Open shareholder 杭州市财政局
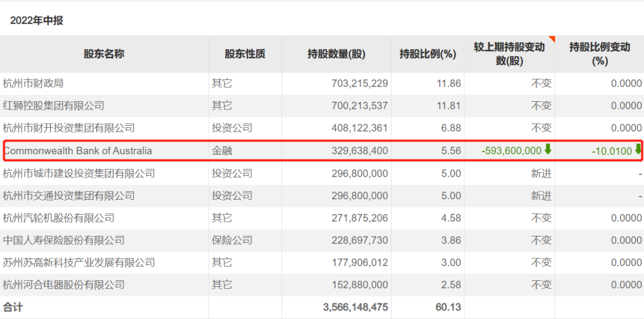The height and width of the screenshot is (319, 644). pyautogui.click(x=33, y=83)
